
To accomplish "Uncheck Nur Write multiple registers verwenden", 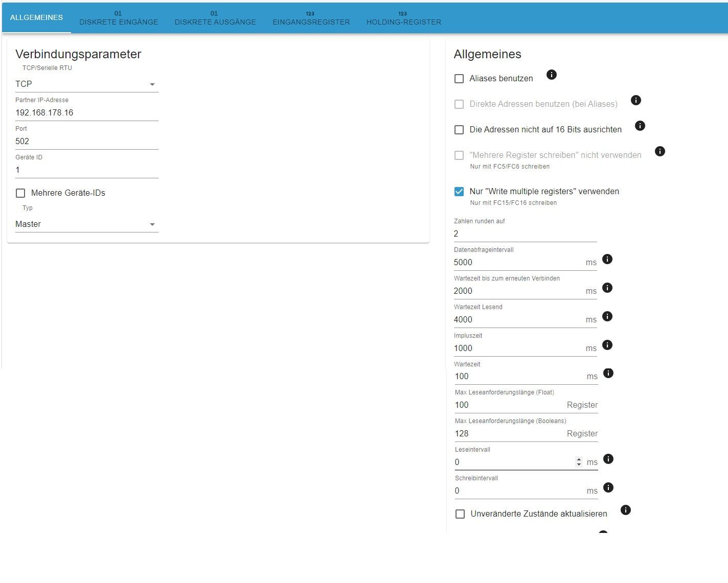I will pos(459,192).
